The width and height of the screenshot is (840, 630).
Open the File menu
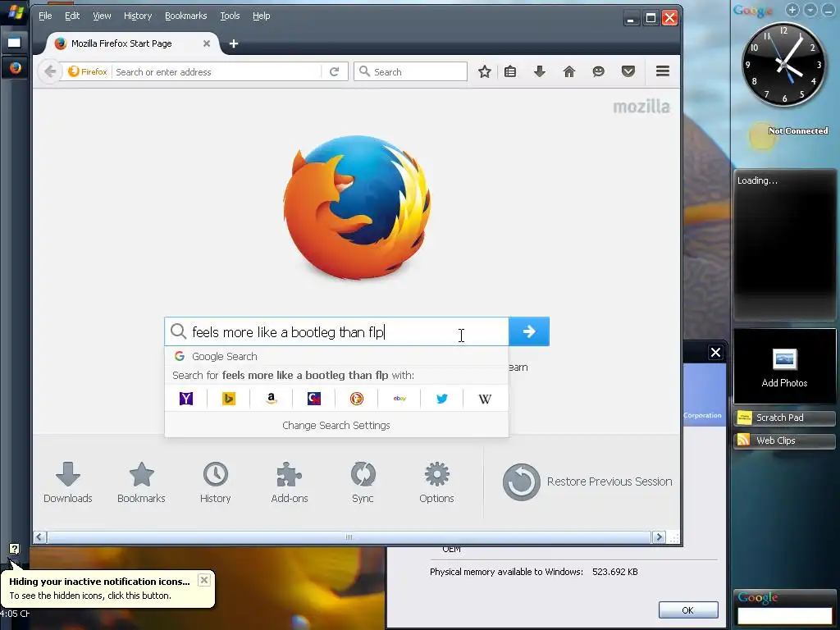tap(45, 16)
